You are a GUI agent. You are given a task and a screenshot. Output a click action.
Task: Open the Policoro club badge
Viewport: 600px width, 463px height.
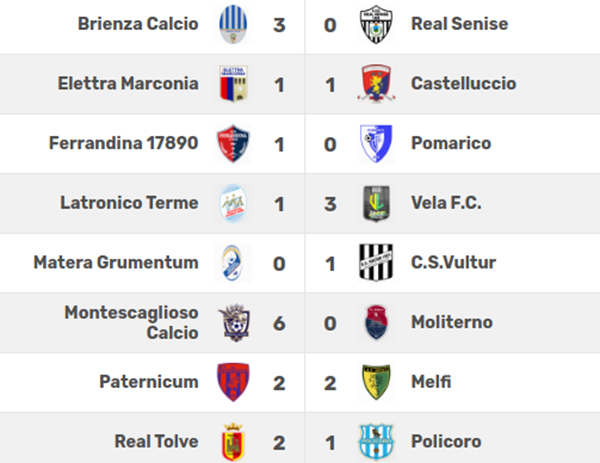[376, 441]
